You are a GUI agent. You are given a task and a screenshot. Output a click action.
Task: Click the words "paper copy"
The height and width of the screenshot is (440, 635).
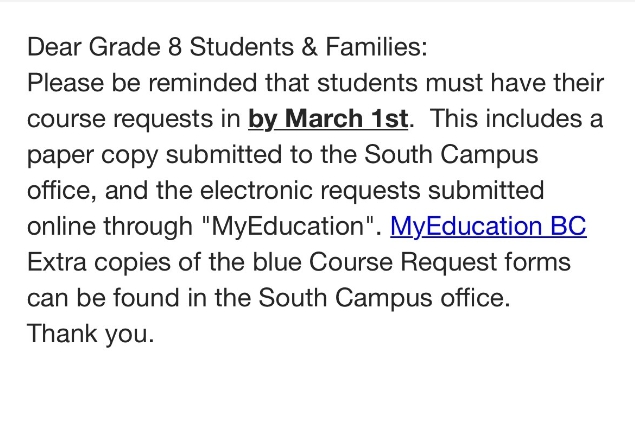click(x=92, y=156)
